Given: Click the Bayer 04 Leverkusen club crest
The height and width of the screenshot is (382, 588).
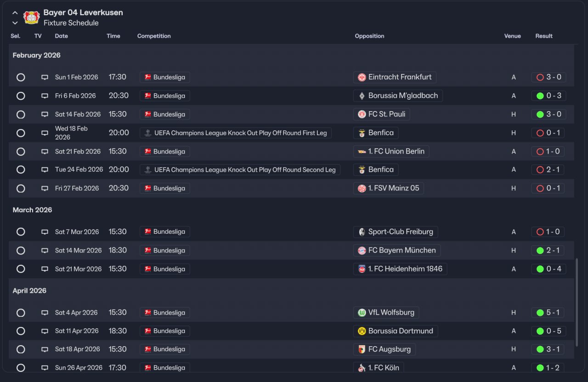Looking at the screenshot, I should pos(32,17).
